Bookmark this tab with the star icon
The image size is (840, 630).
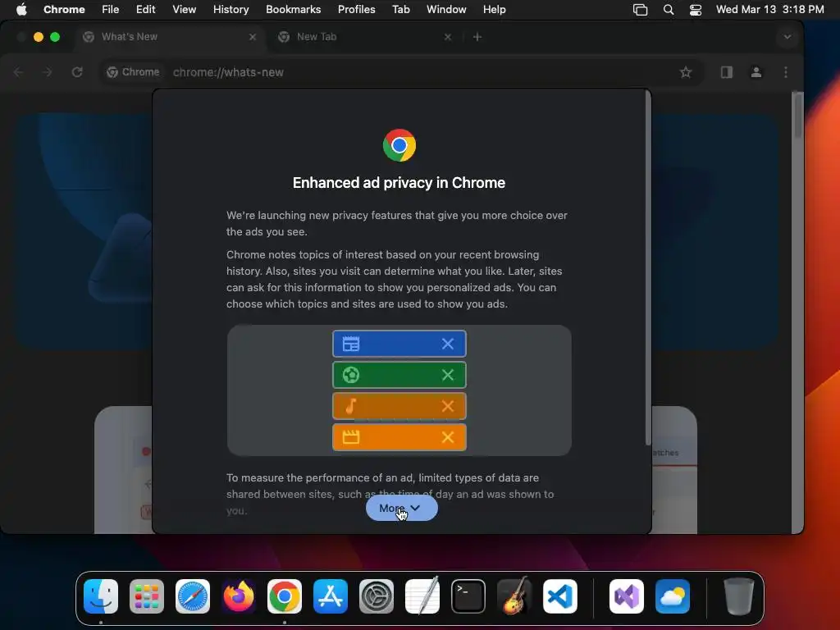tap(685, 72)
